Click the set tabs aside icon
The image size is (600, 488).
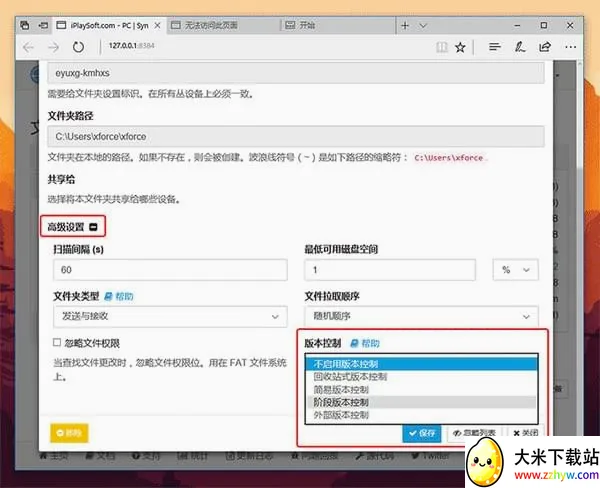tap(43, 26)
